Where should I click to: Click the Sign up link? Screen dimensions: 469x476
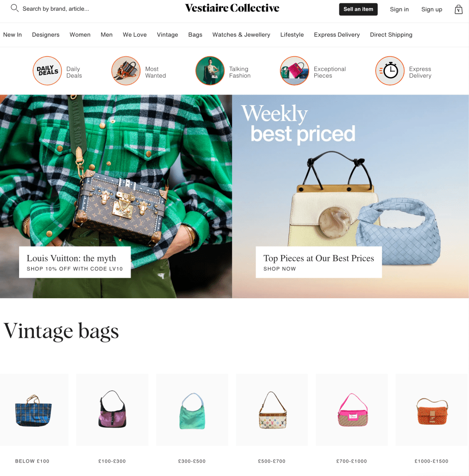[432, 9]
